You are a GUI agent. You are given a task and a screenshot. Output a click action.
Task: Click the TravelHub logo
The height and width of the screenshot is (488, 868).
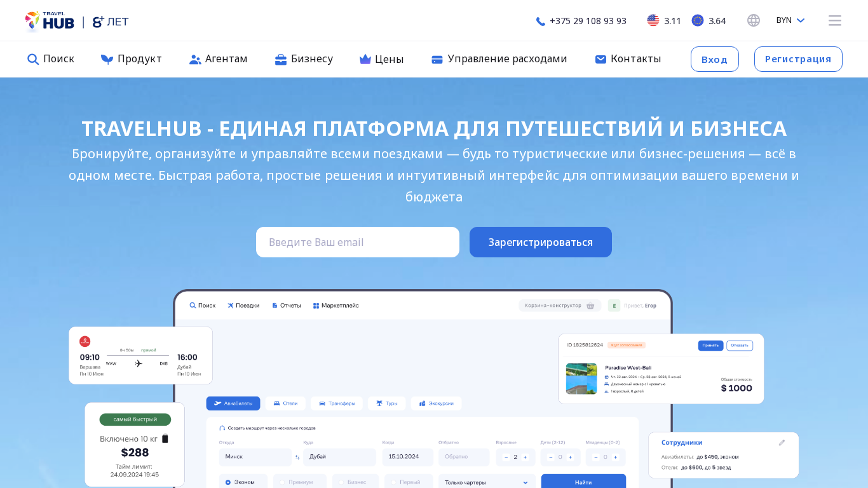click(x=50, y=21)
